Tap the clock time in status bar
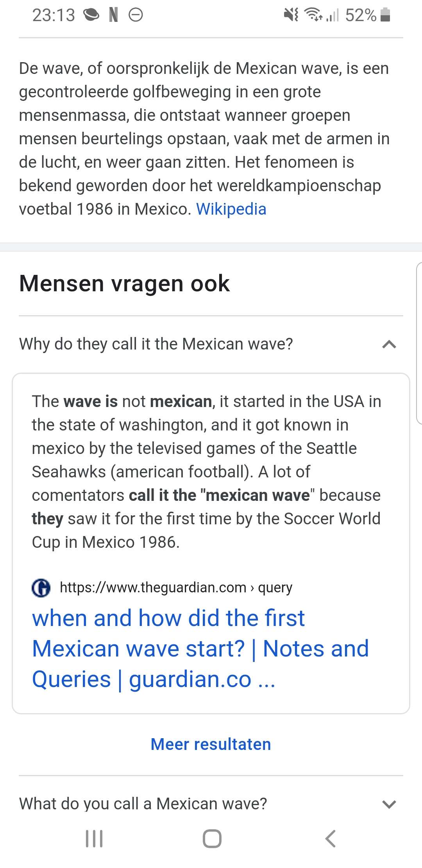The width and height of the screenshot is (422, 868). click(54, 15)
